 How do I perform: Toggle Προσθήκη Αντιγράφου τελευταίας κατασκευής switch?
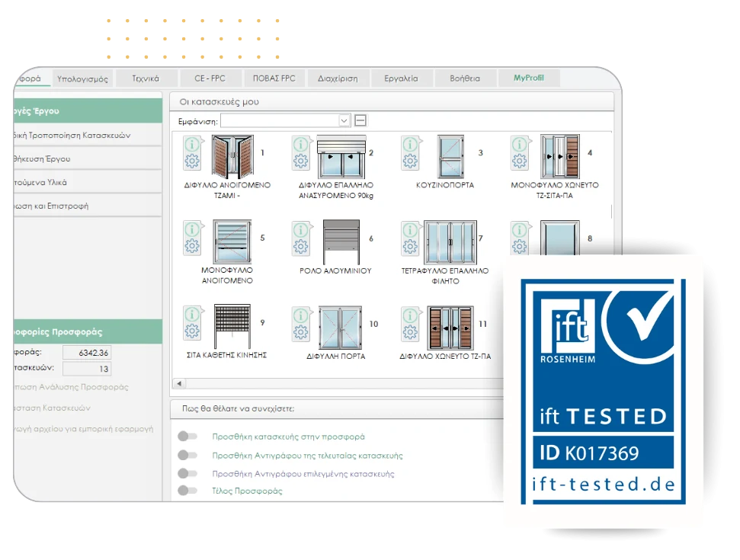pos(187,456)
